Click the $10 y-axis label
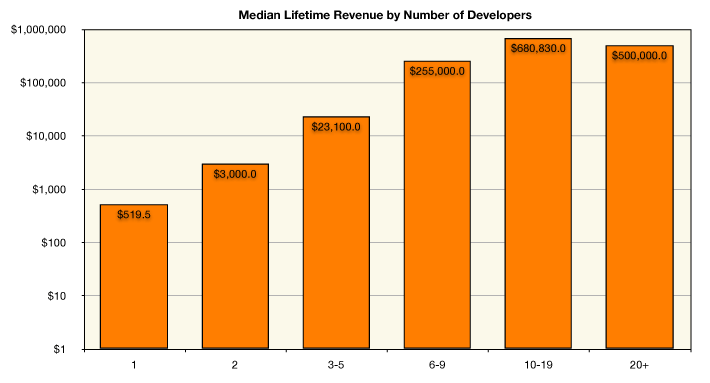 57,297
